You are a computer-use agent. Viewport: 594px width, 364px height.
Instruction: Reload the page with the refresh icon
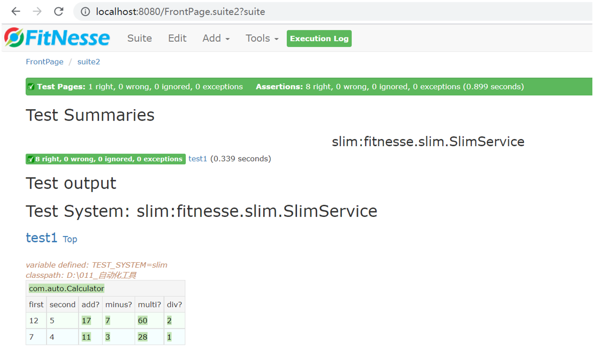tap(59, 11)
